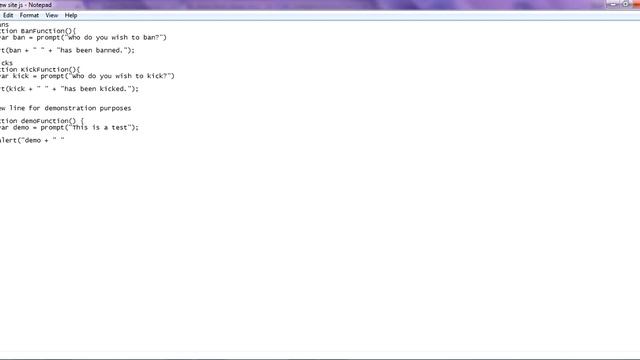The width and height of the screenshot is (640, 360).
Task: Click line 'tion demoFunction() {'
Action: pyautogui.click(x=42, y=121)
